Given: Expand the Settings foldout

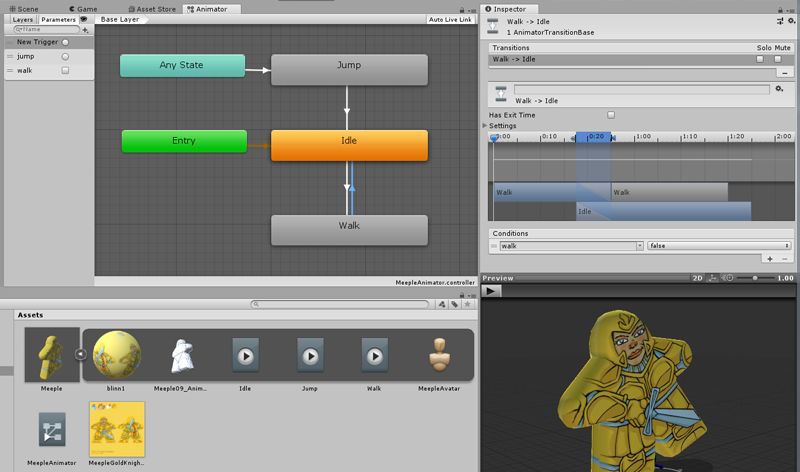Looking at the screenshot, I should point(485,126).
